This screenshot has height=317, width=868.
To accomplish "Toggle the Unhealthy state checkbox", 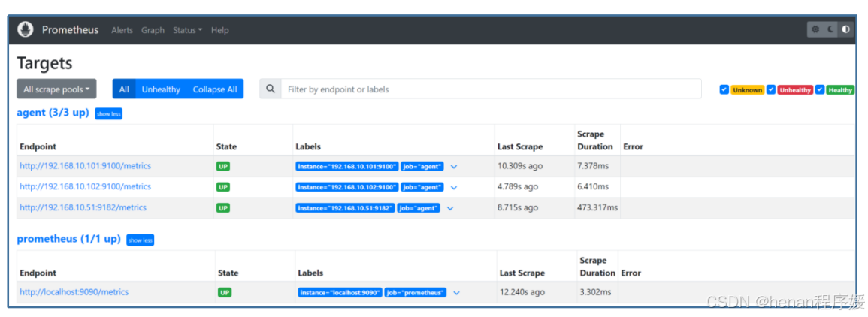I will pyautogui.click(x=770, y=89).
